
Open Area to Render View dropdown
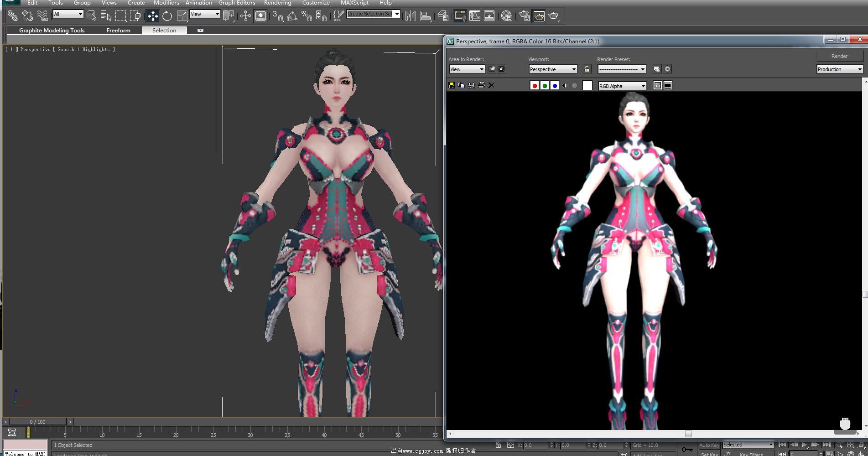(x=467, y=69)
